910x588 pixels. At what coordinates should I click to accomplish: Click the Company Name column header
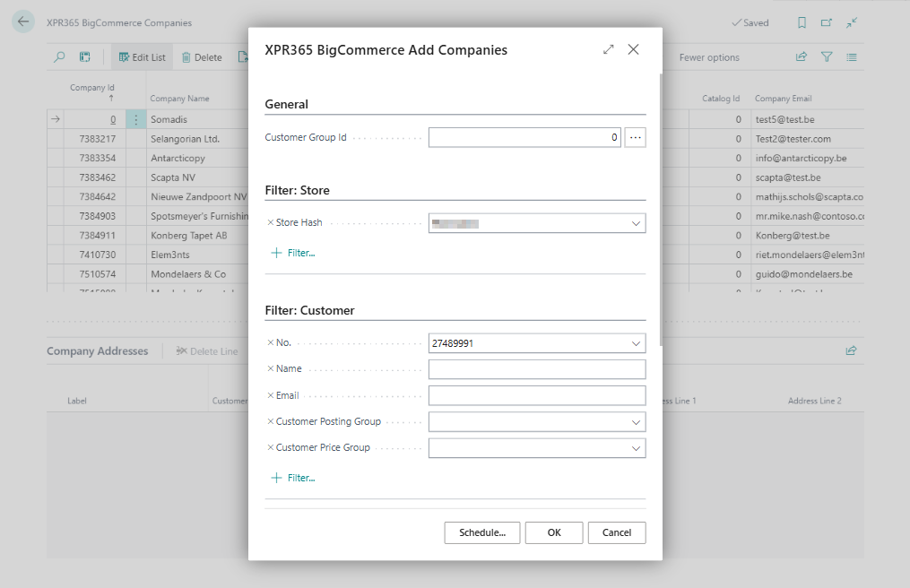click(179, 99)
